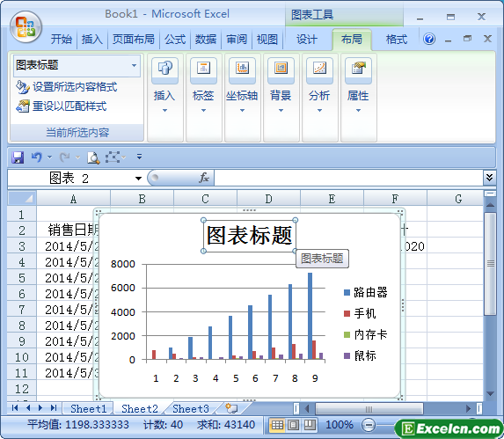The height and width of the screenshot is (439, 504).
Task: Open the 图表标题 chart element dropdown
Action: pos(135,65)
